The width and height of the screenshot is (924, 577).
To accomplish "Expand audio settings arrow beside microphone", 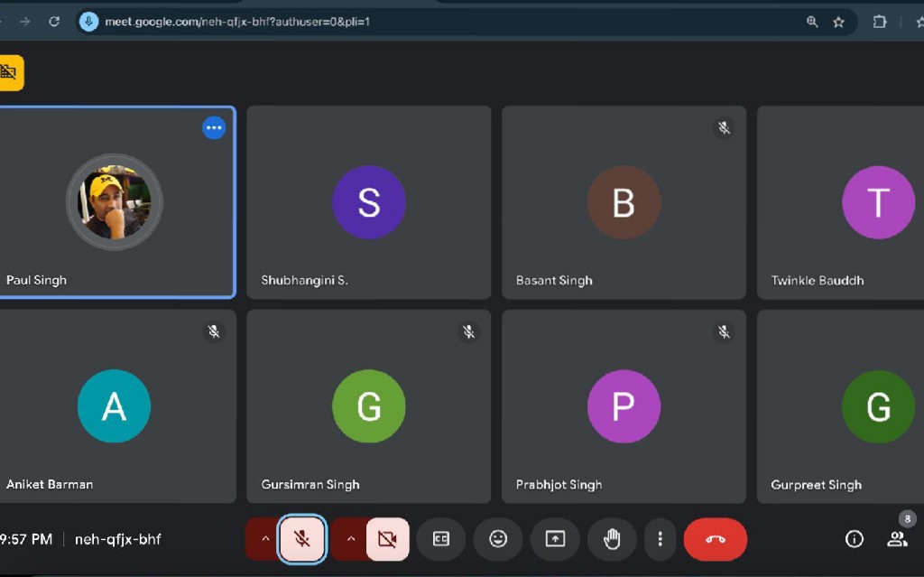I will click(264, 539).
